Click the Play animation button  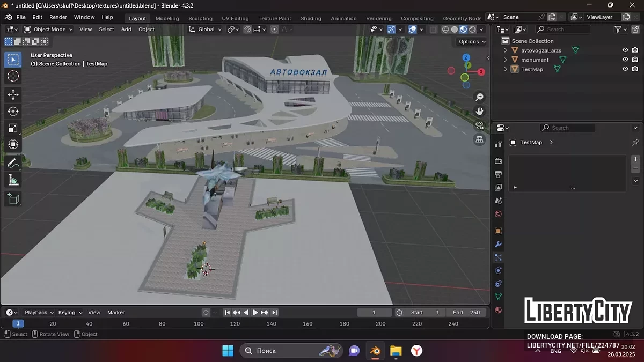(x=255, y=313)
